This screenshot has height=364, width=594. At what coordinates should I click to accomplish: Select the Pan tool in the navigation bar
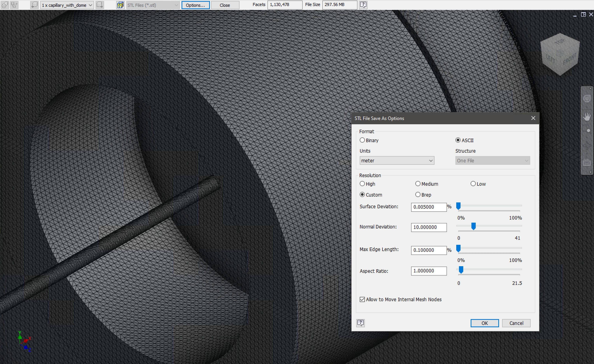tap(587, 117)
